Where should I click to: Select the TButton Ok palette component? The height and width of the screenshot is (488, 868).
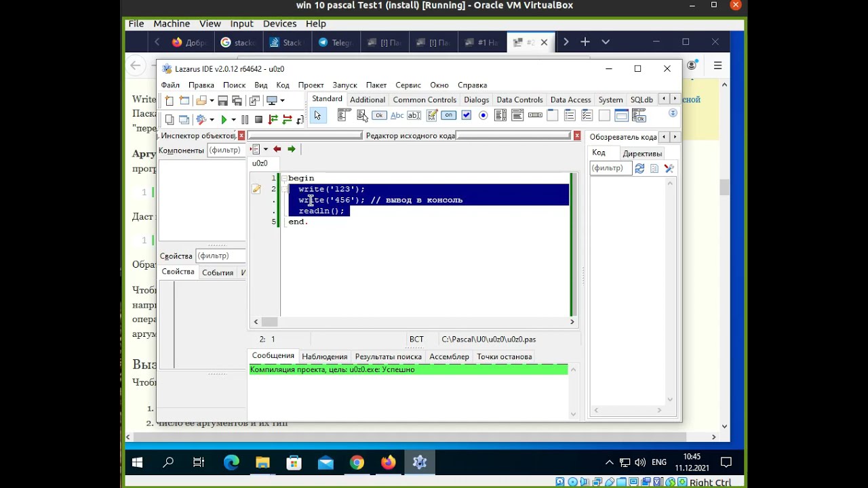pos(379,115)
